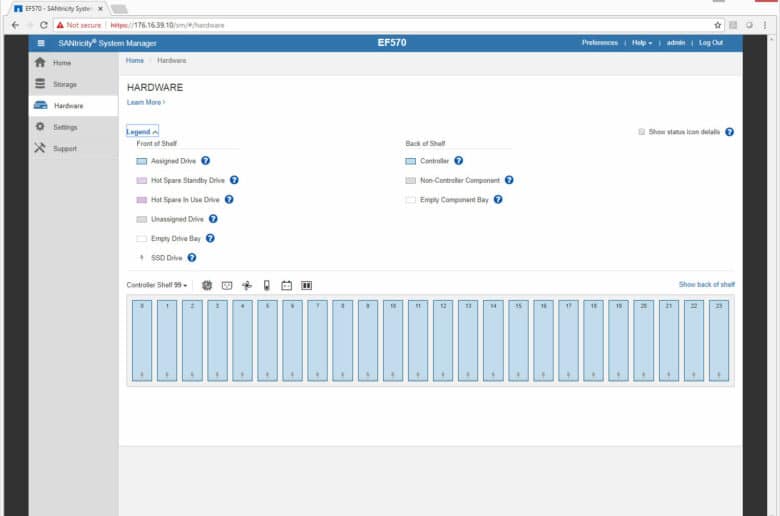This screenshot has height=516, width=780.
Task: Select drive bay 23 in shelf
Action: (x=719, y=340)
